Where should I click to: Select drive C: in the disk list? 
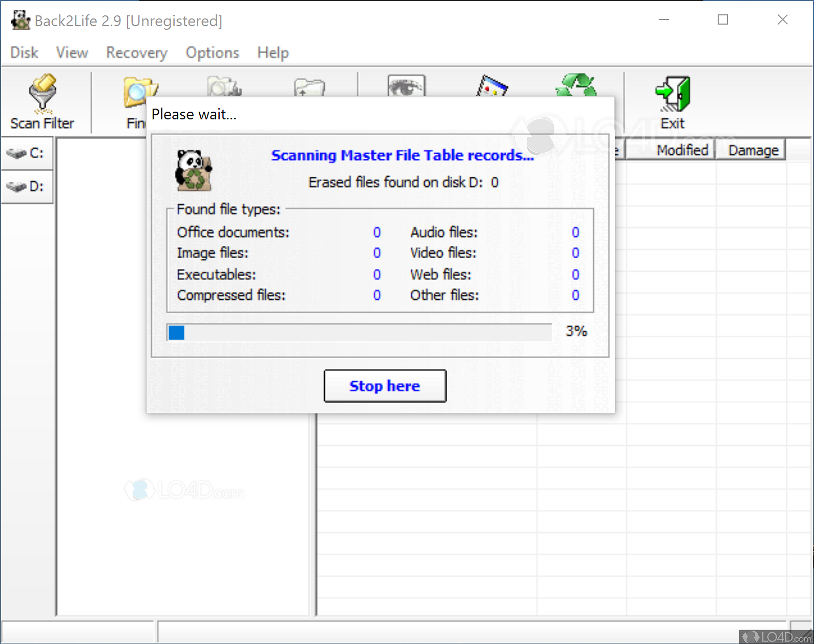(27, 153)
